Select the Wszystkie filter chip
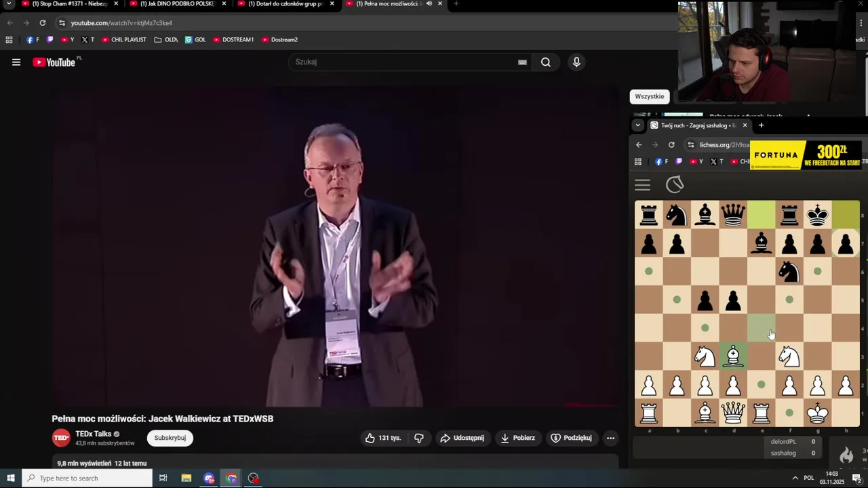868x488 pixels. point(650,96)
